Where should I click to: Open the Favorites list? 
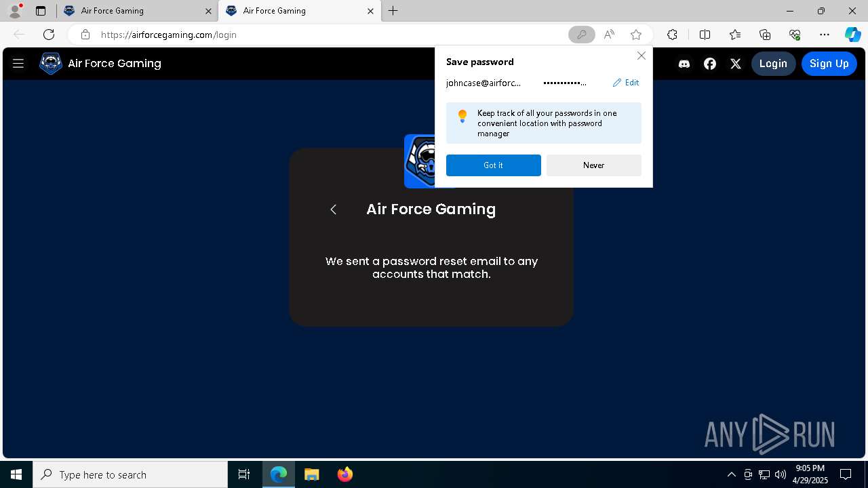coord(735,35)
